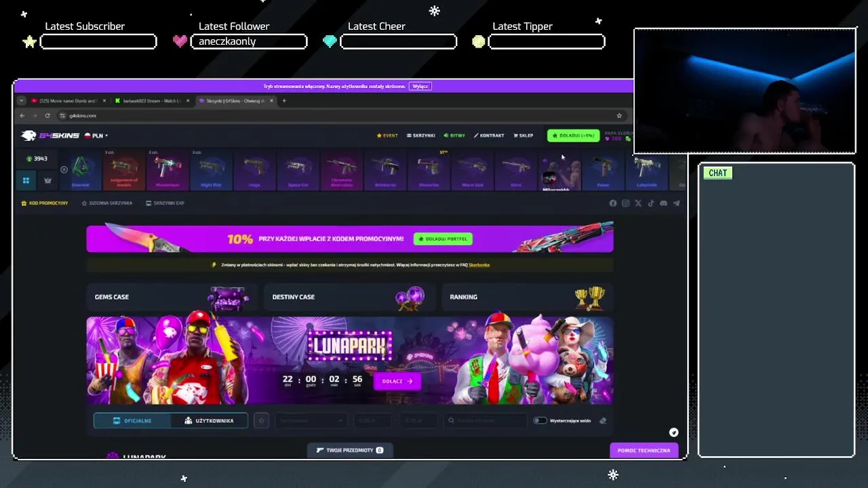
Task: Open the X (Twitter) social icon
Action: 638,203
